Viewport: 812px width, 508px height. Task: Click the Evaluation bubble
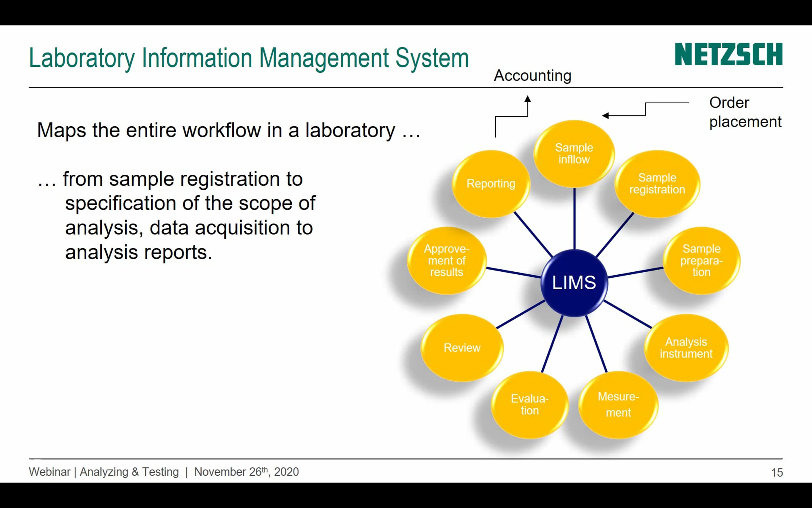(x=529, y=404)
